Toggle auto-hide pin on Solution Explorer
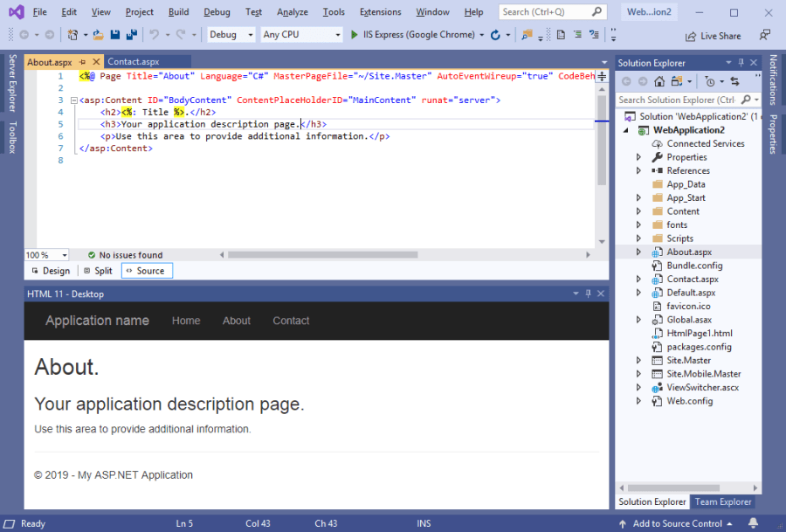This screenshot has height=532, width=786. (x=741, y=63)
